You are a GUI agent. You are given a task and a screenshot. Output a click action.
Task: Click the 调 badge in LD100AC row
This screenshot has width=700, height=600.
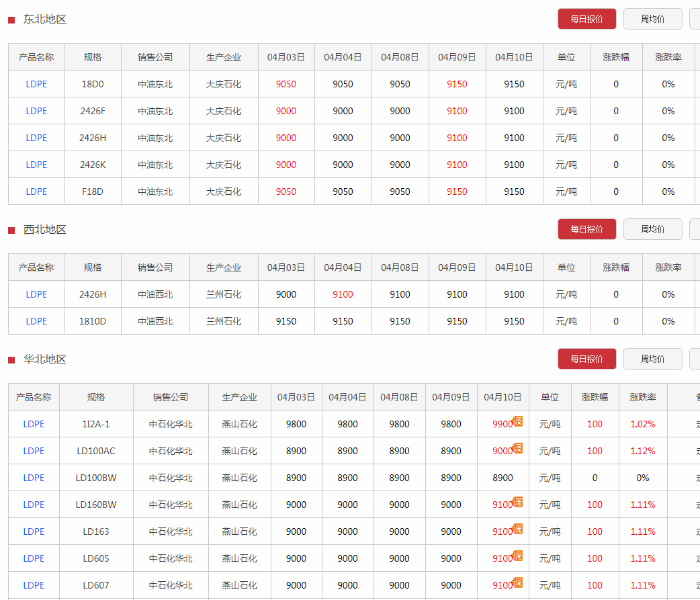517,448
